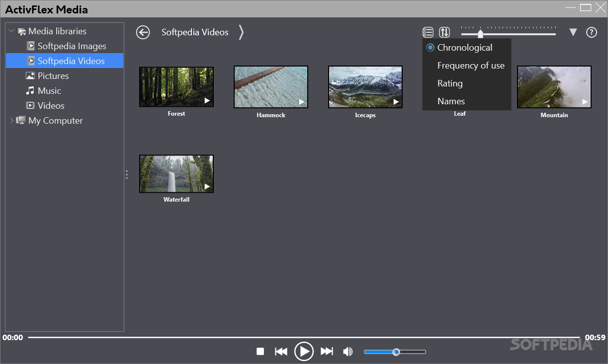Click the sort order arrows icon
608x364 pixels.
444,32
